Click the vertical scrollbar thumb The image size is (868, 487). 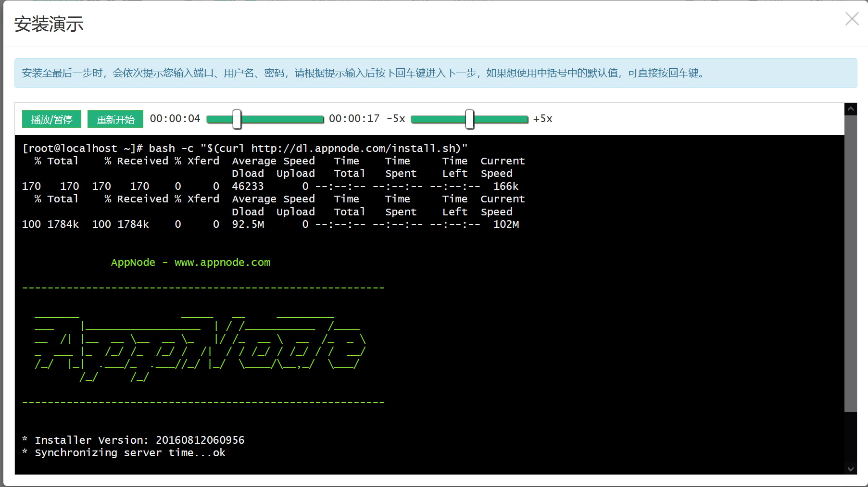851,263
